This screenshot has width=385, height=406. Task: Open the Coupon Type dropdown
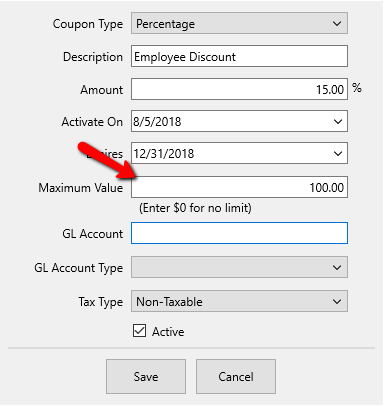click(x=239, y=23)
